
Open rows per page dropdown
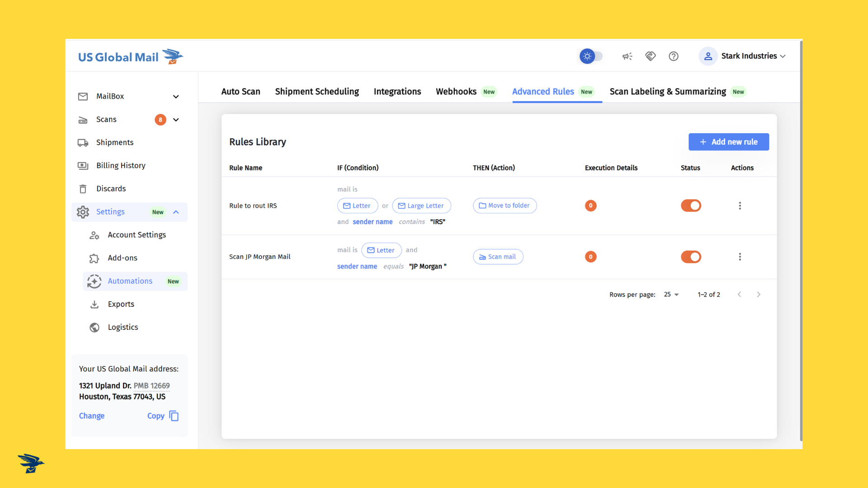tap(671, 295)
